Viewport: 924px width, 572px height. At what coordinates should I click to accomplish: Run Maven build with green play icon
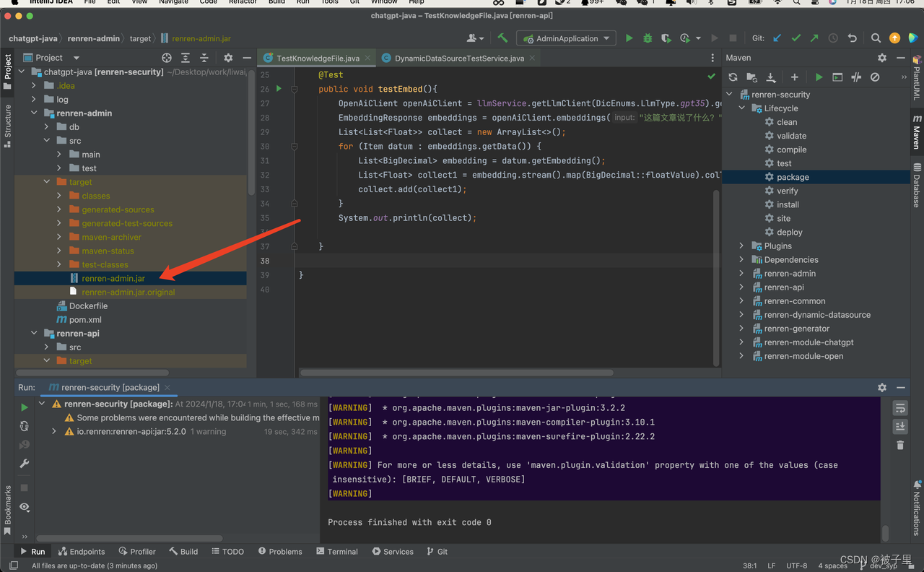tap(819, 77)
